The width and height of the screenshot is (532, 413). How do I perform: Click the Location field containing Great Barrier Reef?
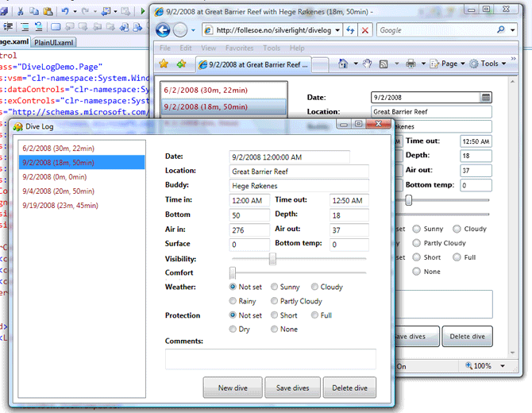299,172
